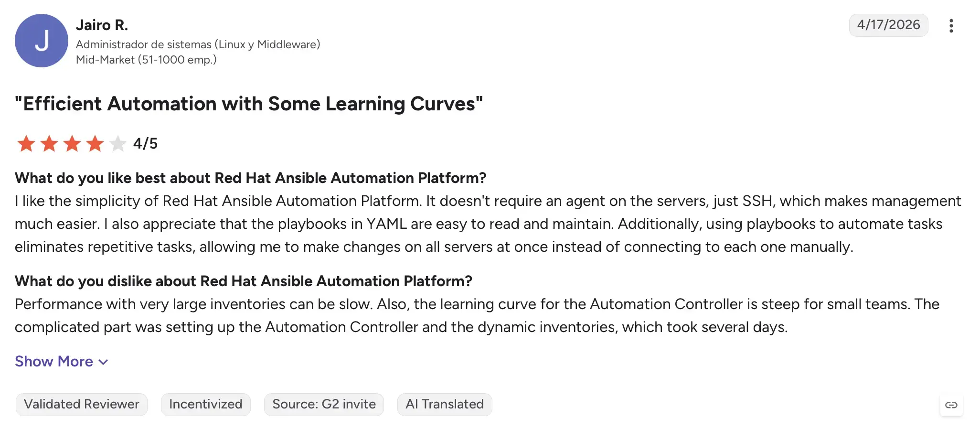Open the Efficient Automation review title
Image resolution: width=980 pixels, height=429 pixels.
[249, 104]
